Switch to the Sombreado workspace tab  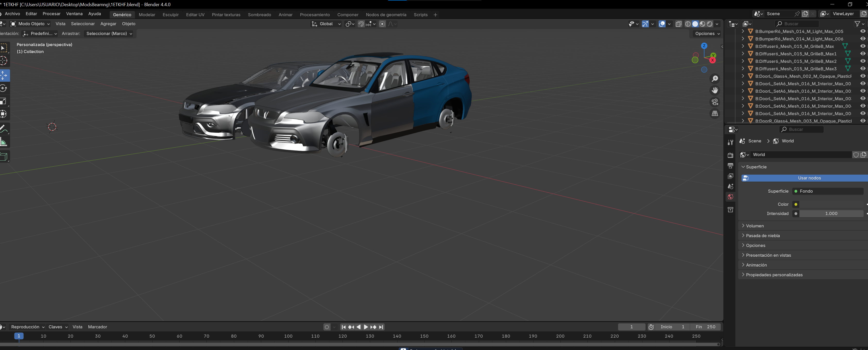pyautogui.click(x=259, y=15)
